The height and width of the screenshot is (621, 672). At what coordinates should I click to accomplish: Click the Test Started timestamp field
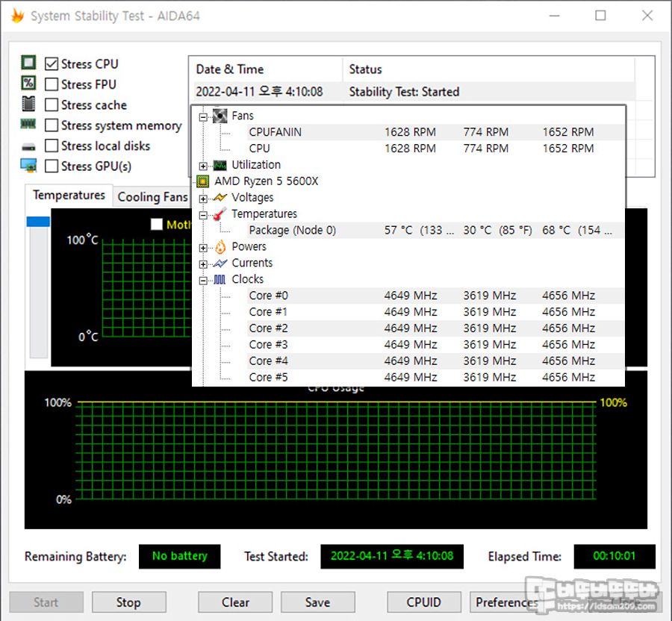392,556
